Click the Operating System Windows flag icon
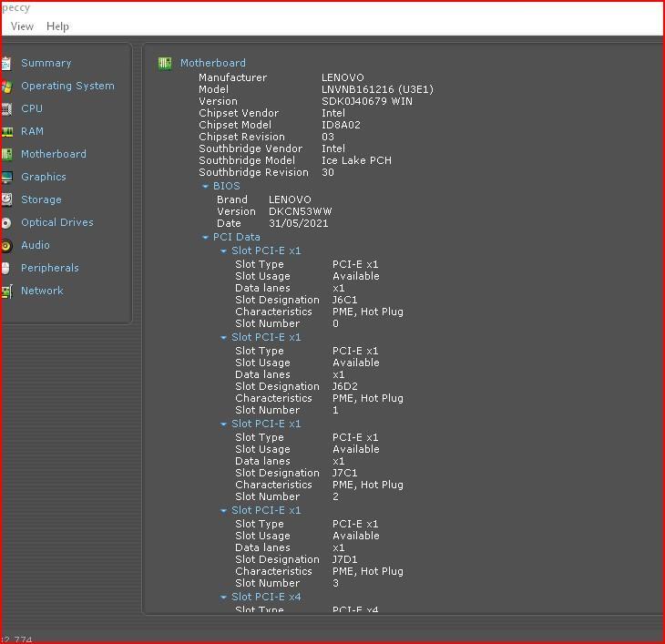 click(x=6, y=87)
